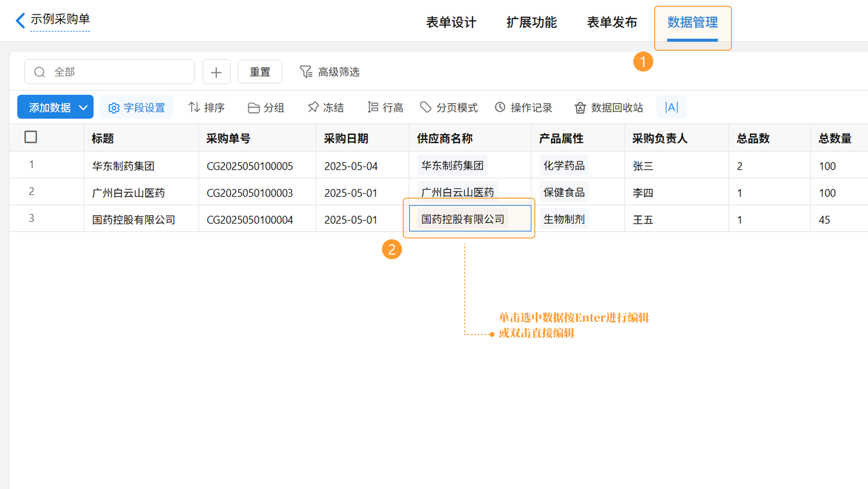This screenshot has width=868, height=489.
Task: Select the 国药控股有限公司 supplier cell
Action: [470, 219]
